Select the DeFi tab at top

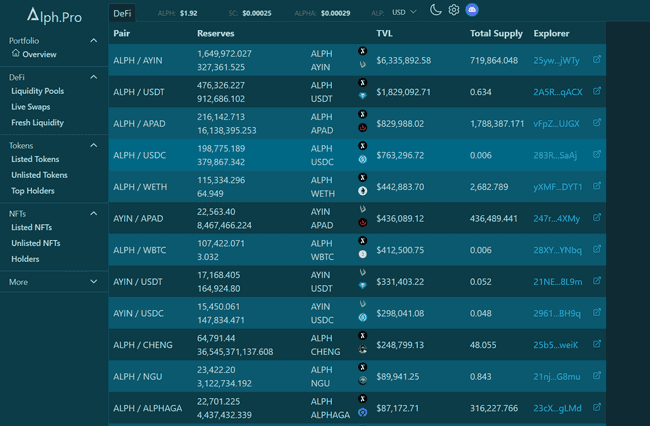click(x=122, y=12)
